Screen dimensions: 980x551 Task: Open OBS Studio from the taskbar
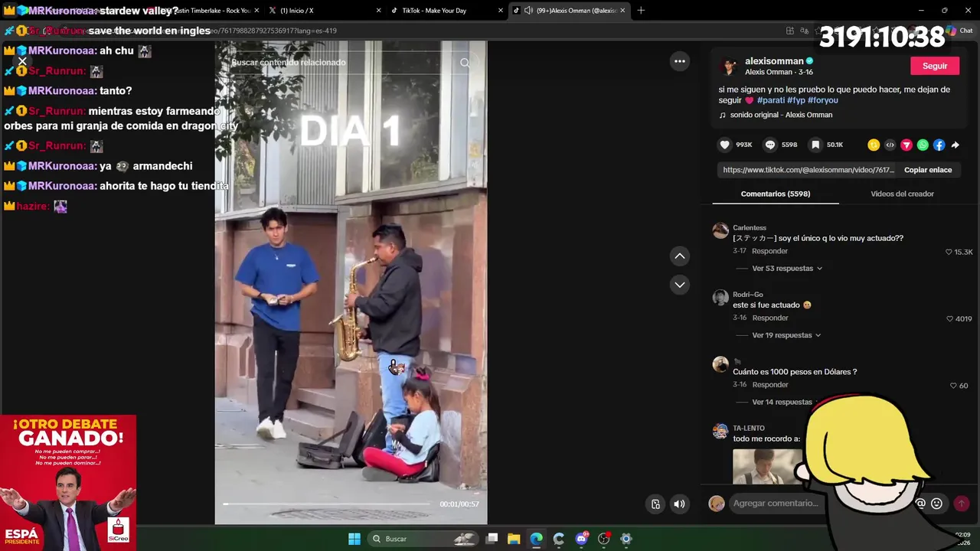click(x=603, y=539)
